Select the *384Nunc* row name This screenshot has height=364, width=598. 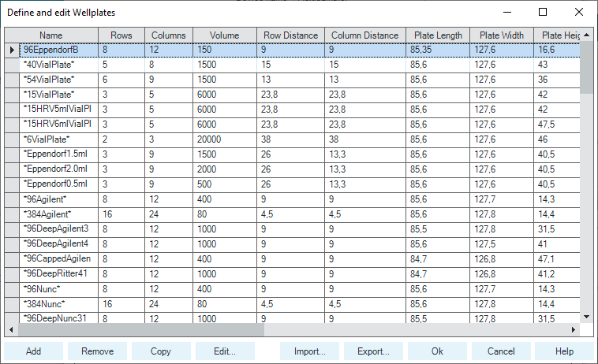[58, 304]
